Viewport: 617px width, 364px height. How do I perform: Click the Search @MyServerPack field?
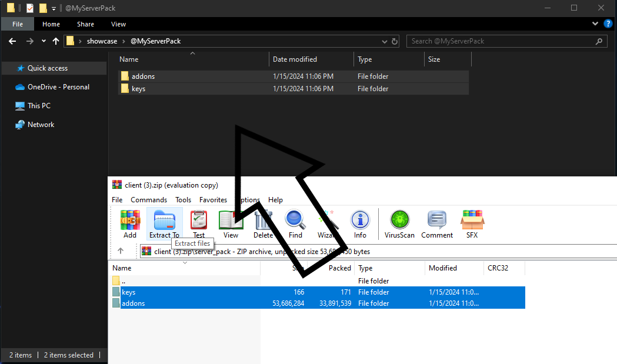[503, 41]
